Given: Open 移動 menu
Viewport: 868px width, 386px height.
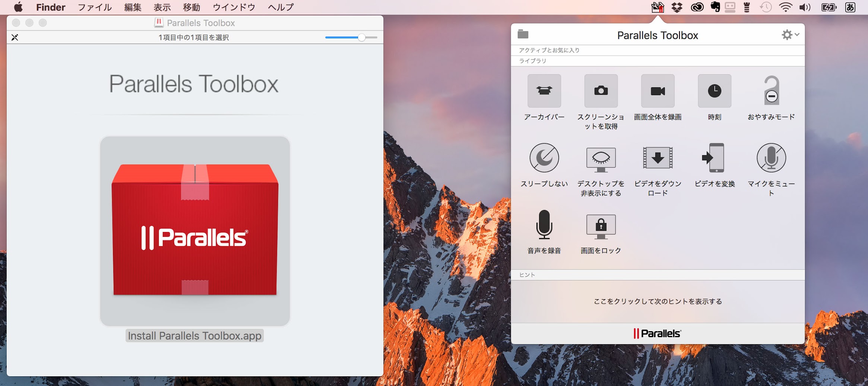Looking at the screenshot, I should point(192,7).
